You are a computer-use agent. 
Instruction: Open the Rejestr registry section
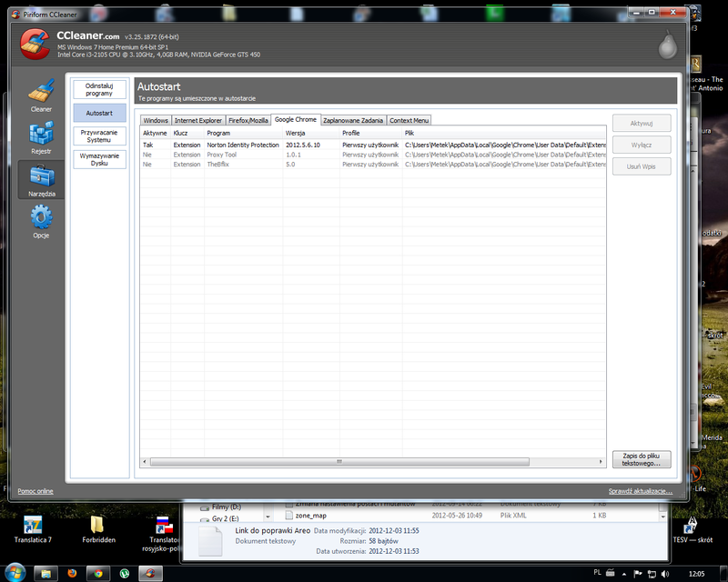point(41,136)
